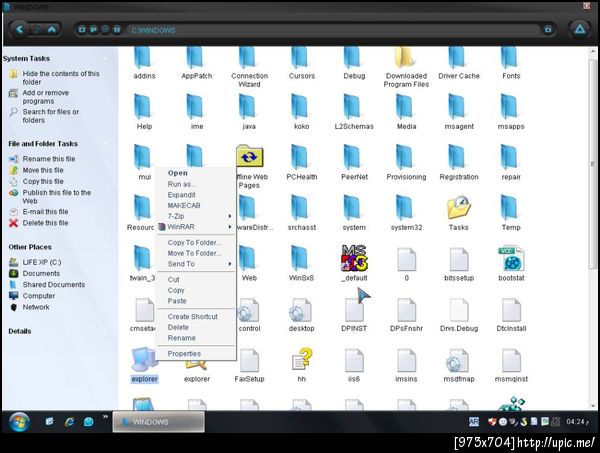
Task: Open Network in Other Places
Action: click(x=36, y=307)
